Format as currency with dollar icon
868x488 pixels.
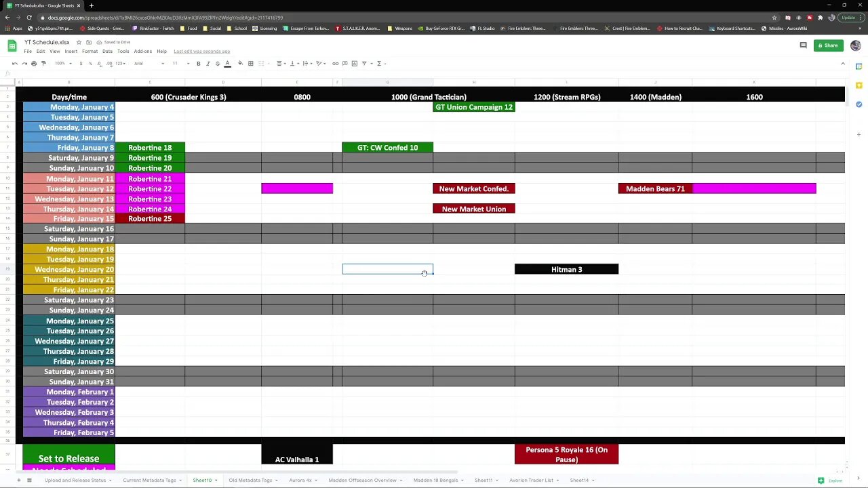[81, 64]
